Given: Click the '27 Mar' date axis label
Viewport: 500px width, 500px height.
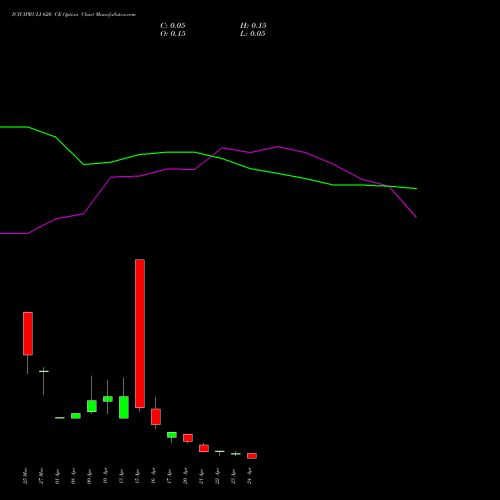Looking at the screenshot, I should pyautogui.click(x=42, y=476).
